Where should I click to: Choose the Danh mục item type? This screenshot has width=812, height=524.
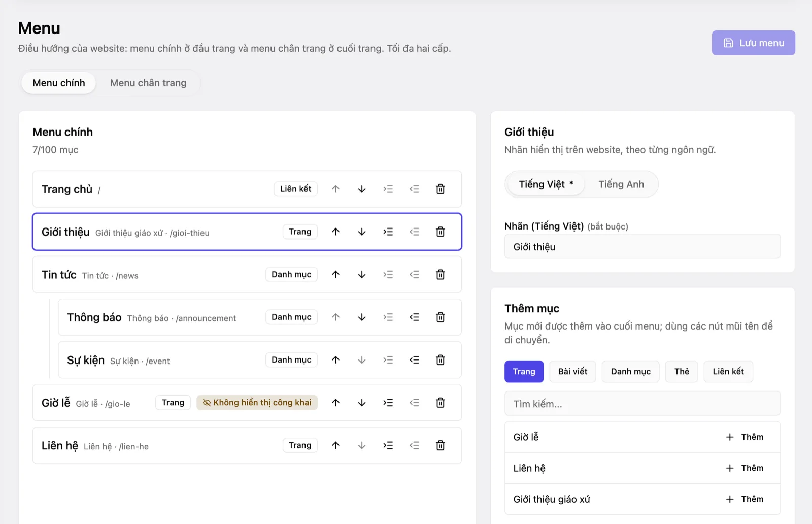[x=630, y=372]
